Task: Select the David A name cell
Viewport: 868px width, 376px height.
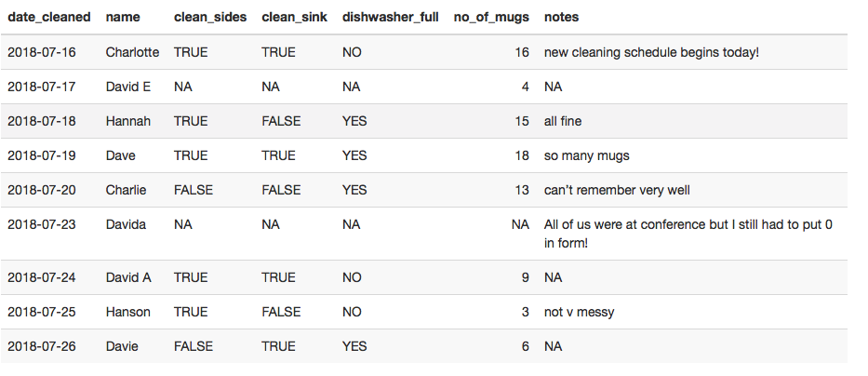Action: tap(128, 277)
